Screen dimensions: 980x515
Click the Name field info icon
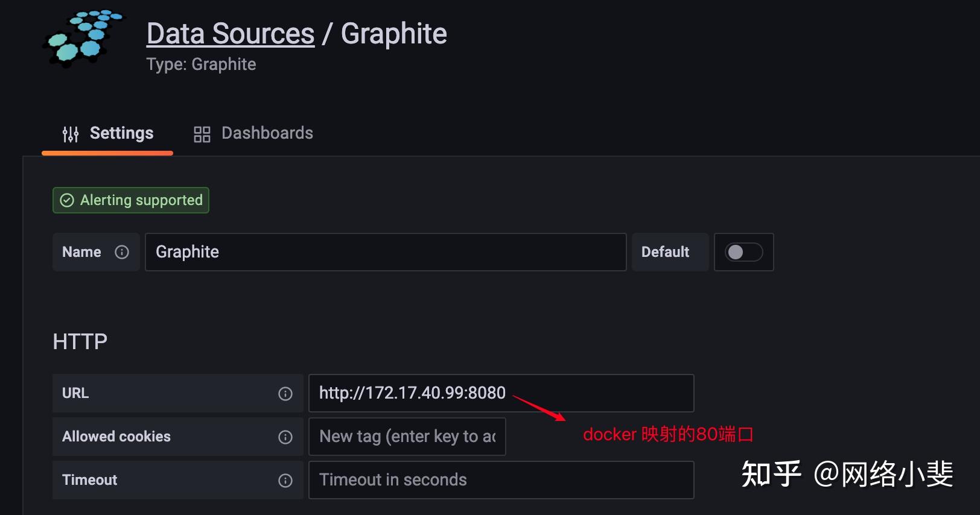pos(122,252)
